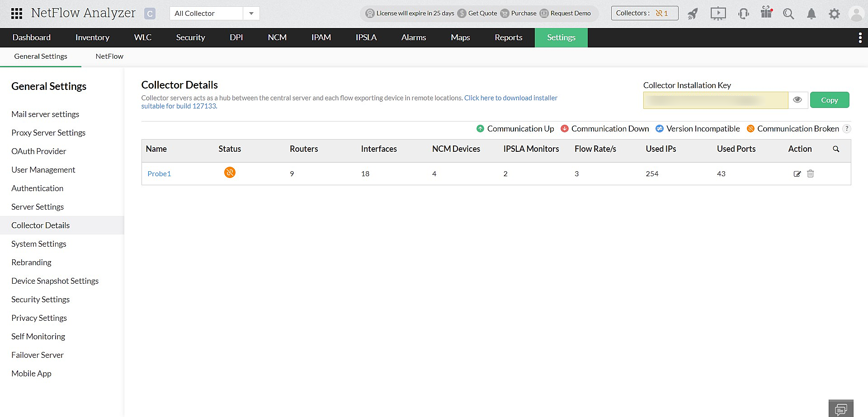Open the three-dot more menu in navigation bar
Viewport: 868px width, 417px height.
(860, 38)
